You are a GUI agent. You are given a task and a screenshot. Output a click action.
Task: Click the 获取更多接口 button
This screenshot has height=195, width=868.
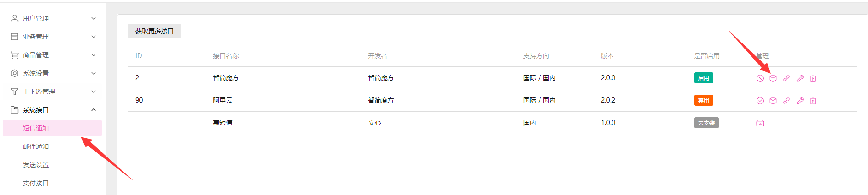pyautogui.click(x=155, y=31)
